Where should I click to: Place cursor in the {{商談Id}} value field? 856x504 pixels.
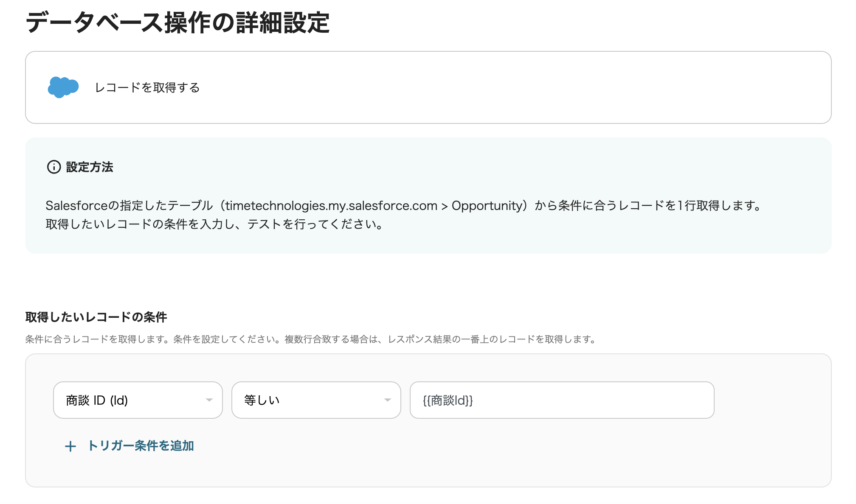[562, 400]
